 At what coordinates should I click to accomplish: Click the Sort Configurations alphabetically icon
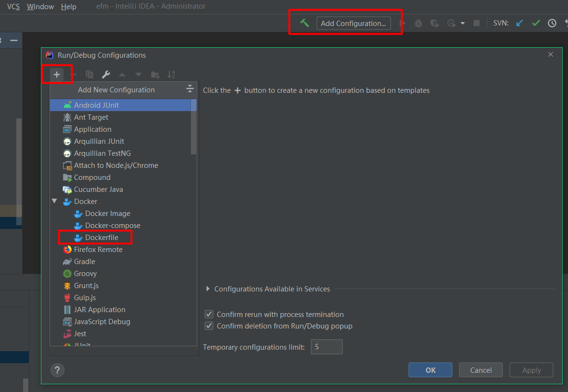[171, 75]
